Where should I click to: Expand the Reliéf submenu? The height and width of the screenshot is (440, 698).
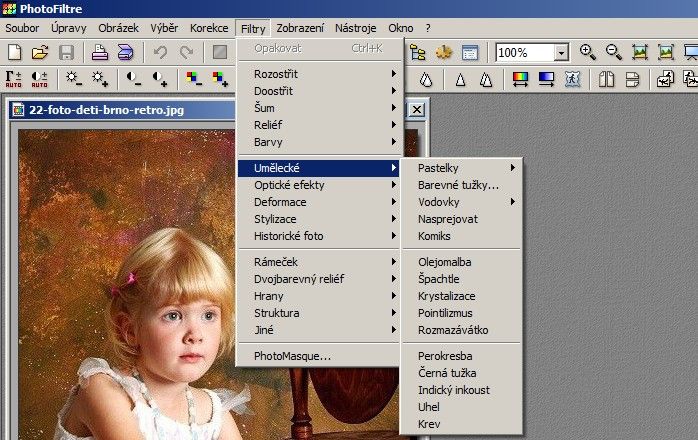pyautogui.click(x=319, y=125)
